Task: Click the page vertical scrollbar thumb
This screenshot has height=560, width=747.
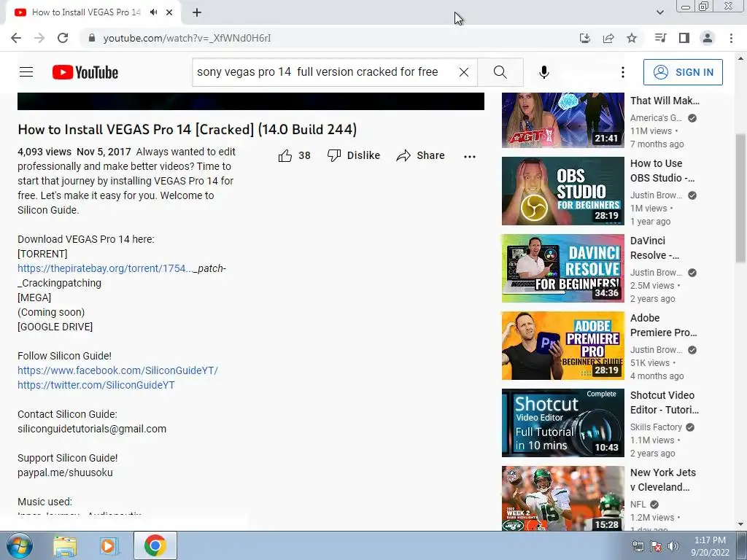Action: pos(741,198)
